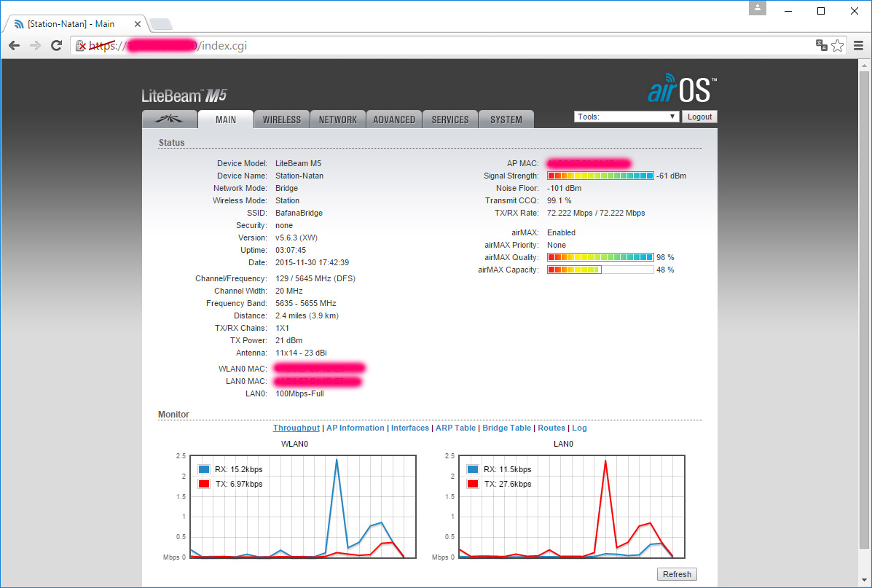Click the noise floor -101 dBm value
This screenshot has height=588, width=872.
click(x=565, y=188)
